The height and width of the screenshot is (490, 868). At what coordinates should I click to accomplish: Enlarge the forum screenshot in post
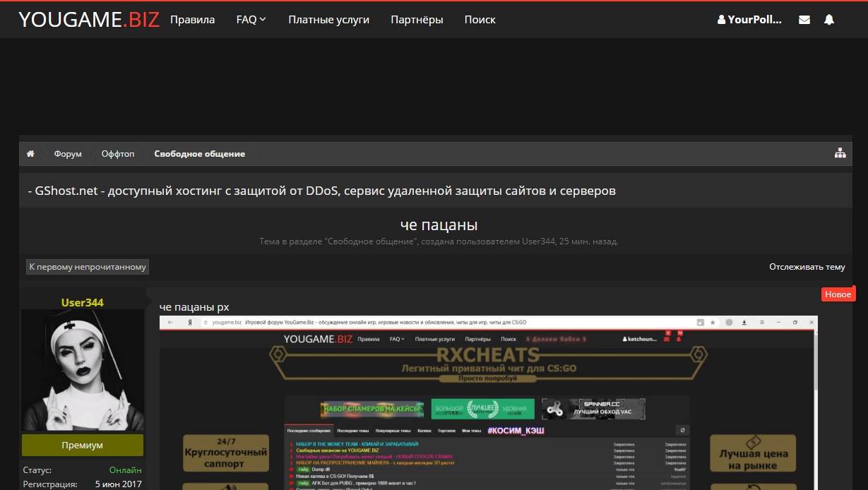click(x=487, y=402)
